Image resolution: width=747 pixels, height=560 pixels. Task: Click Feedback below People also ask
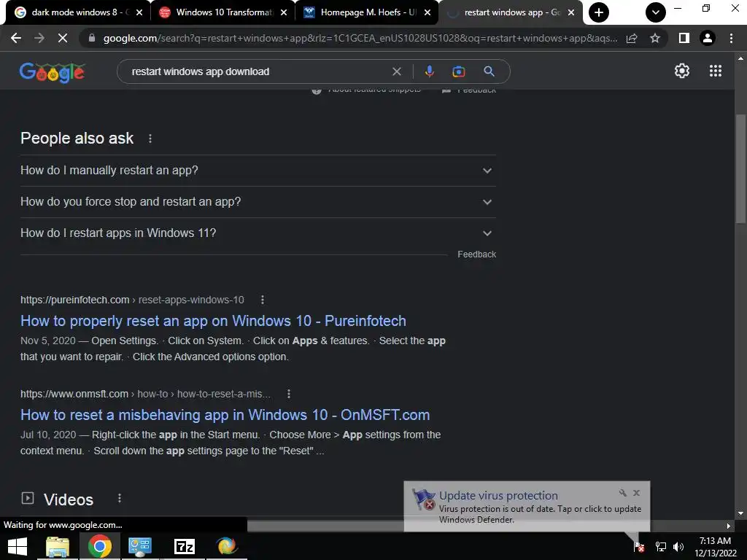(476, 254)
